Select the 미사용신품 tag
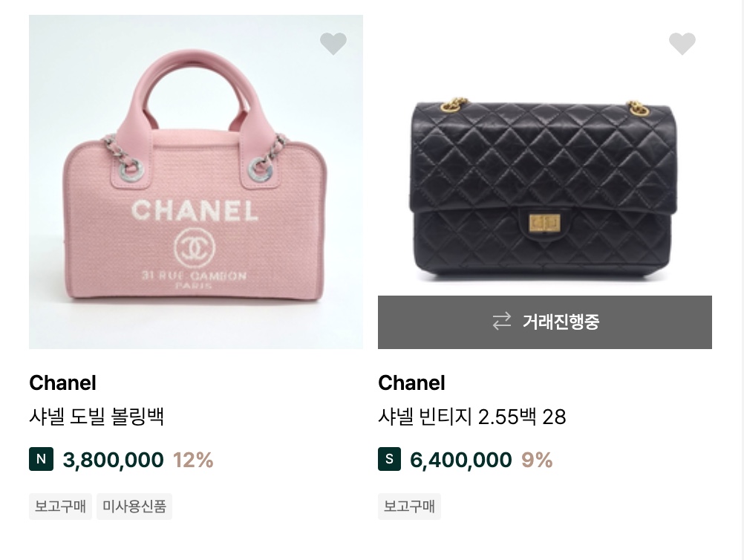The image size is (744, 560). [134, 507]
